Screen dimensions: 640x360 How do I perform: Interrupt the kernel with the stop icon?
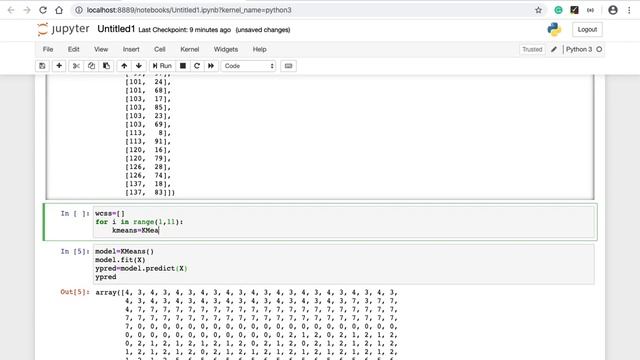pos(183,66)
